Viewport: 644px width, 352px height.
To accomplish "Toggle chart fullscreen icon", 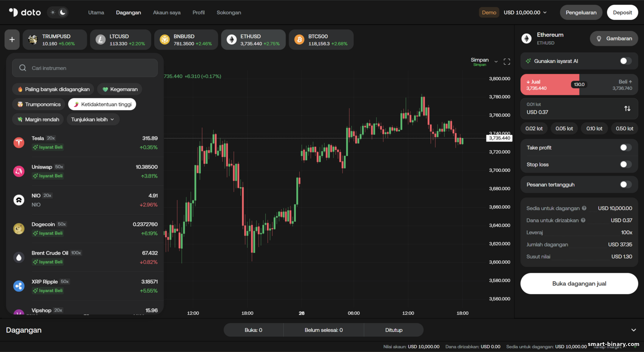I will point(507,62).
